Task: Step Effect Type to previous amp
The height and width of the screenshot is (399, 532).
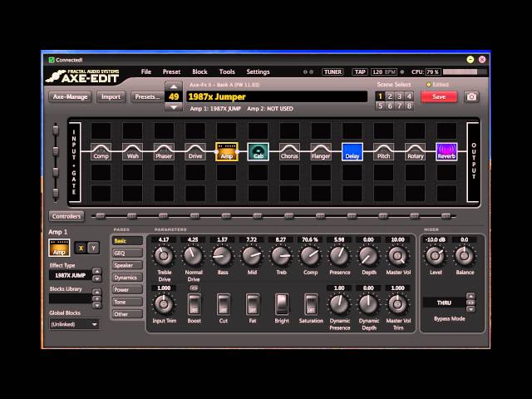Action: [97, 271]
